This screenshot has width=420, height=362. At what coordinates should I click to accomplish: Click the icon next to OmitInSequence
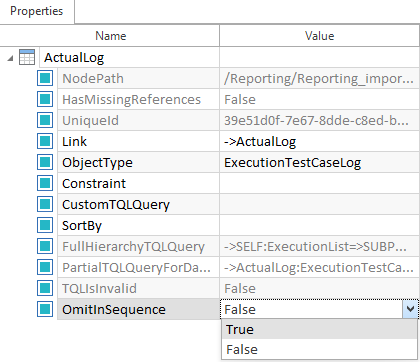coord(45,309)
